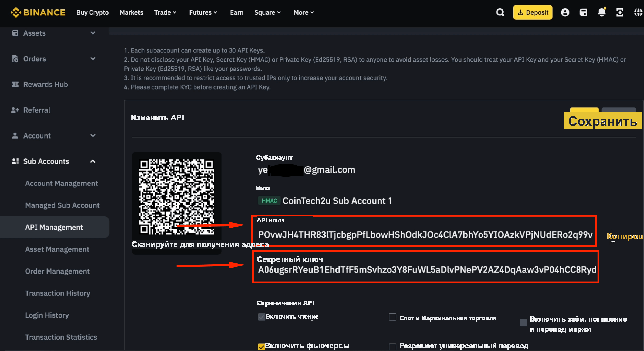Viewport: 644px width, 351px height.
Task: Click the Orders sidebar icon
Action: tap(15, 59)
